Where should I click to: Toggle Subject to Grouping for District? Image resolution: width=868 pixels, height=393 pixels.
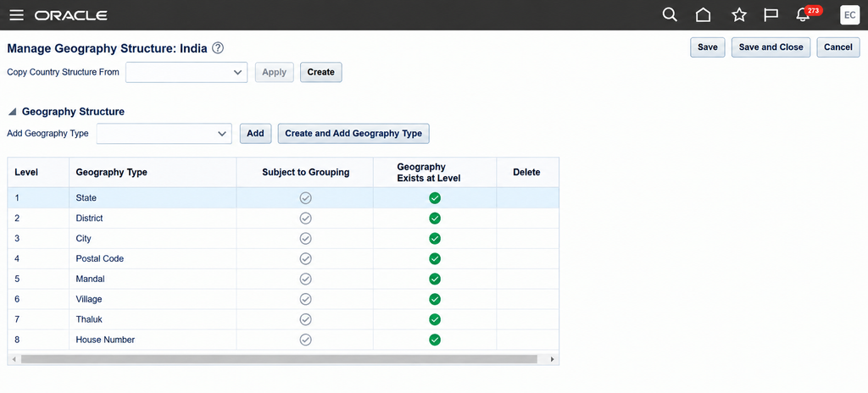(305, 218)
